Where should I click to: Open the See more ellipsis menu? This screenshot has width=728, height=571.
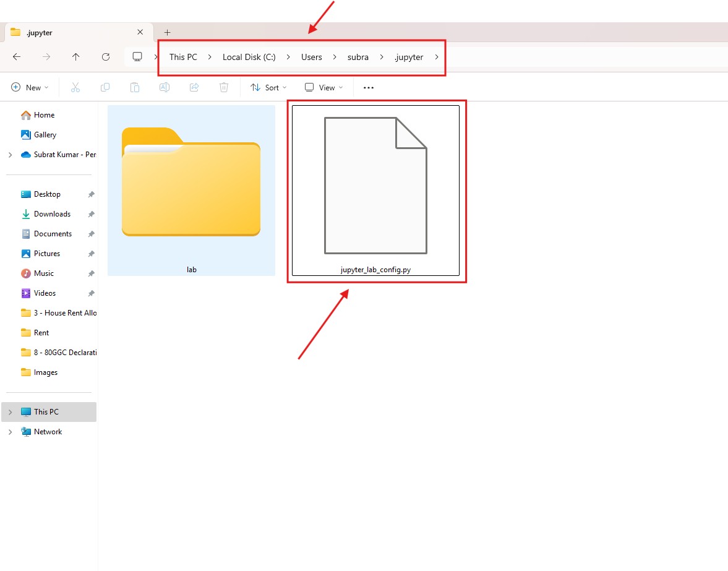369,88
